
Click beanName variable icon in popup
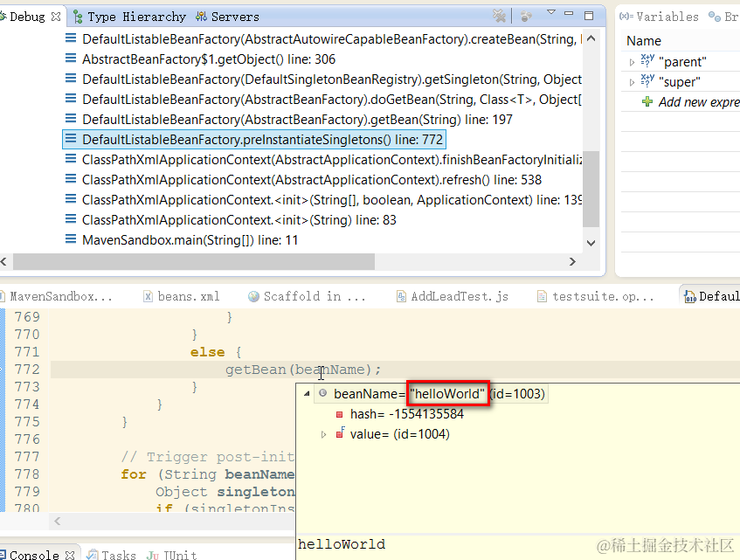coord(322,393)
